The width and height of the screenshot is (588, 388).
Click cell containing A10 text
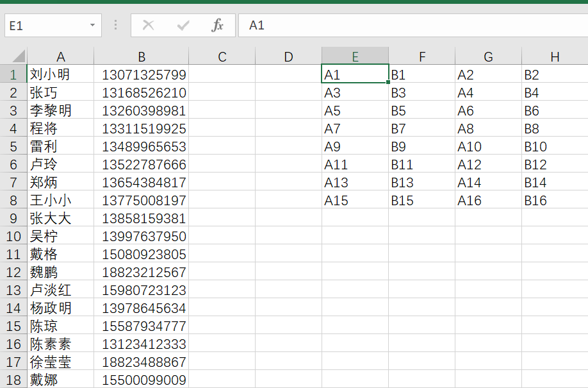pos(488,147)
